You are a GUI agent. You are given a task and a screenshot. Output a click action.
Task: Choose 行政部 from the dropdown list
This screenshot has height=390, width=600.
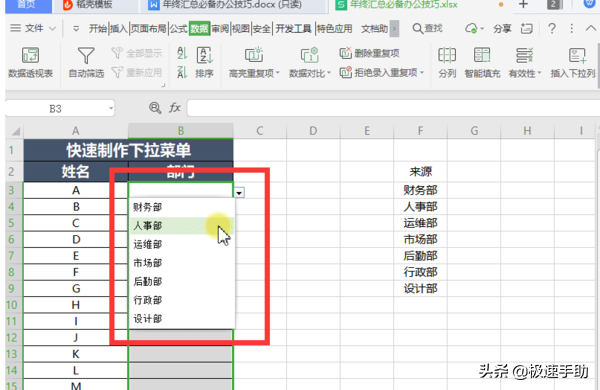point(182,300)
